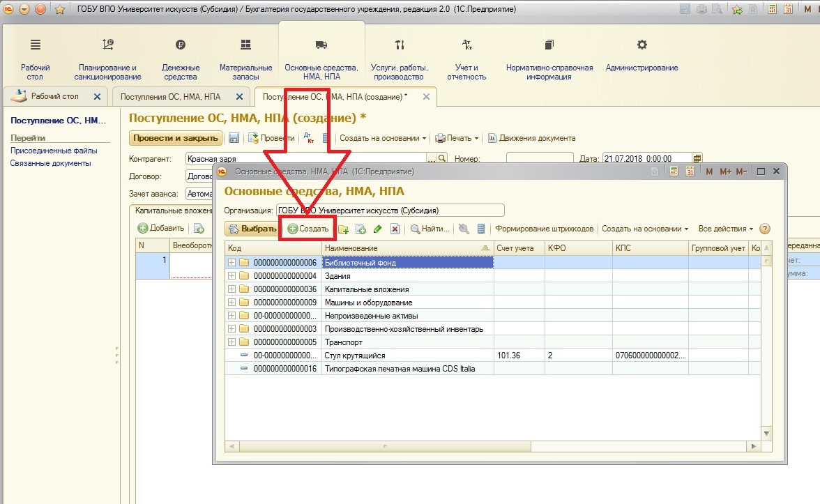Viewport: 820px width, 504px height.
Task: Click the Создать button
Action: click(308, 229)
